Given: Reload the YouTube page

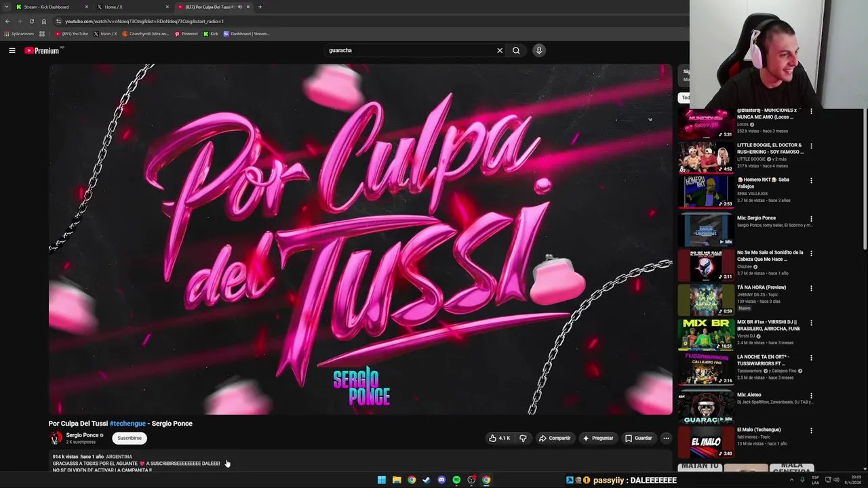Looking at the screenshot, I should (32, 21).
